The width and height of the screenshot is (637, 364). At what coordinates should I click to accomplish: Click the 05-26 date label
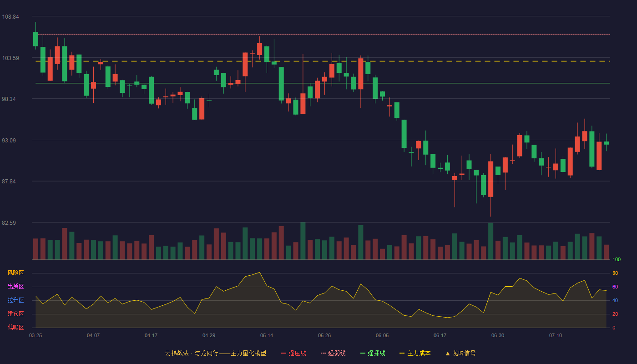pos(324,335)
